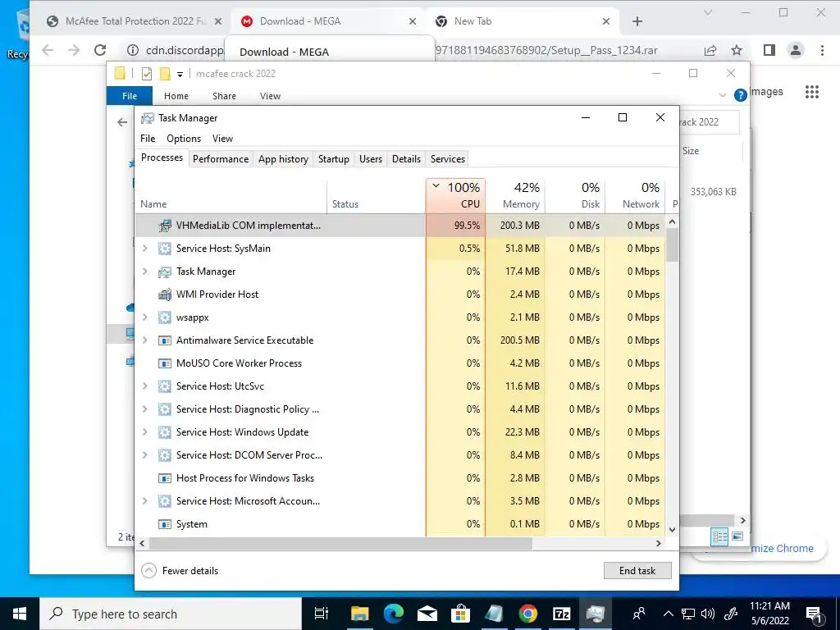This screenshot has height=630, width=840.
Task: Expand Service Host: UtcSvc group
Action: pyautogui.click(x=144, y=386)
